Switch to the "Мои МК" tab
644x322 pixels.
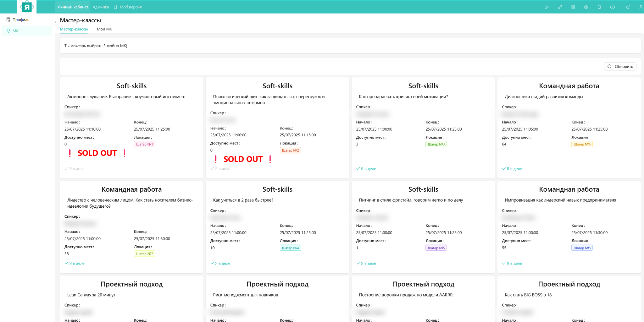(104, 29)
